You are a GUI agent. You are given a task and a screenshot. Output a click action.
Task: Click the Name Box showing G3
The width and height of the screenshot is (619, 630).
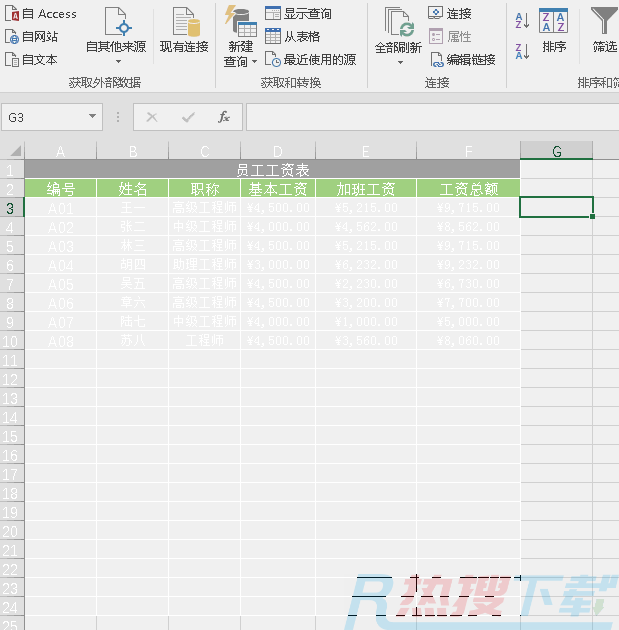44,117
